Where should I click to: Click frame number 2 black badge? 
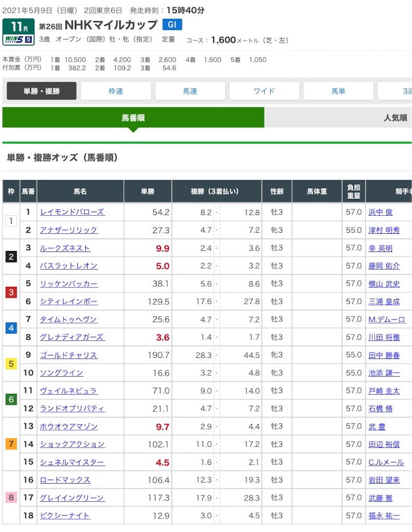pyautogui.click(x=11, y=257)
